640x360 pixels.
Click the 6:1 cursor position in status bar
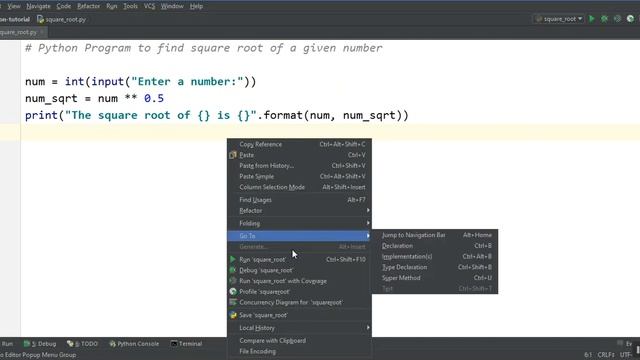point(588,355)
